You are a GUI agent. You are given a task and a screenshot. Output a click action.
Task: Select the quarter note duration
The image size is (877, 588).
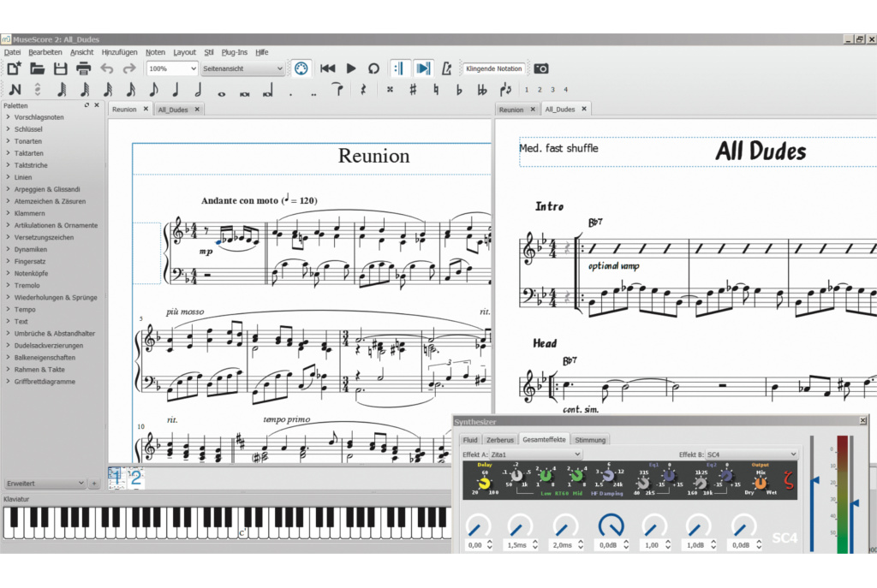tap(176, 89)
